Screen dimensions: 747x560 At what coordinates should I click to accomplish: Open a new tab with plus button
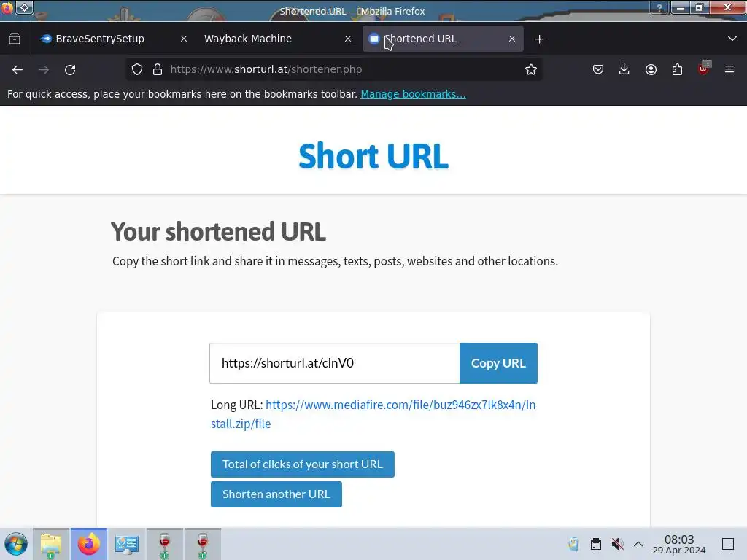coord(539,39)
